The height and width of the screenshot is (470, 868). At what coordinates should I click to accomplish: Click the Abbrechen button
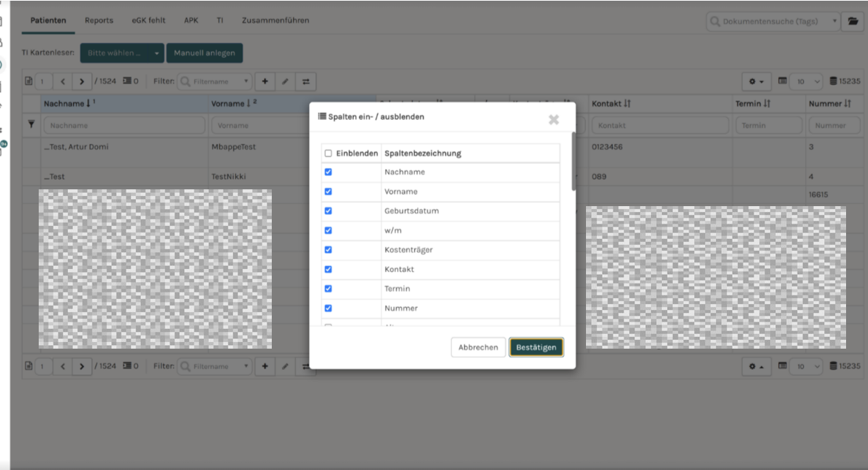point(478,347)
